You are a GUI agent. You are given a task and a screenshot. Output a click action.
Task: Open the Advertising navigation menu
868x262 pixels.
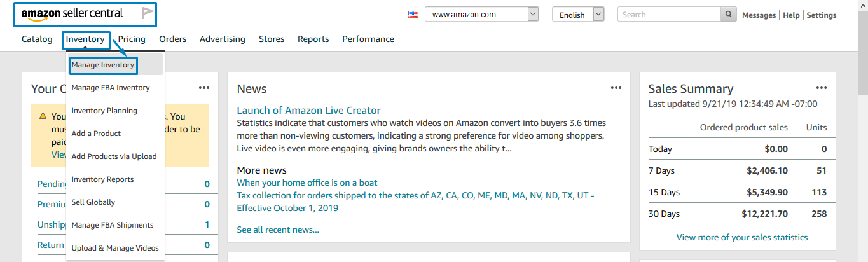(x=222, y=39)
